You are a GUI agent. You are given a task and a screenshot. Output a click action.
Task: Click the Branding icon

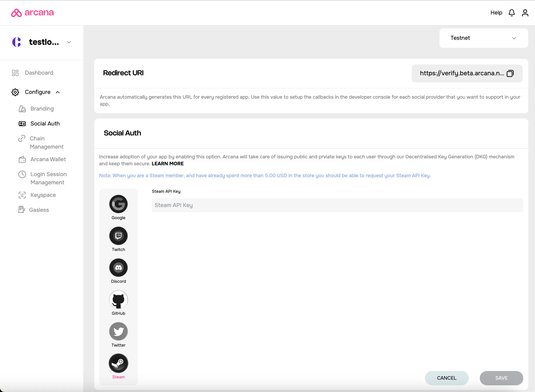[22, 109]
